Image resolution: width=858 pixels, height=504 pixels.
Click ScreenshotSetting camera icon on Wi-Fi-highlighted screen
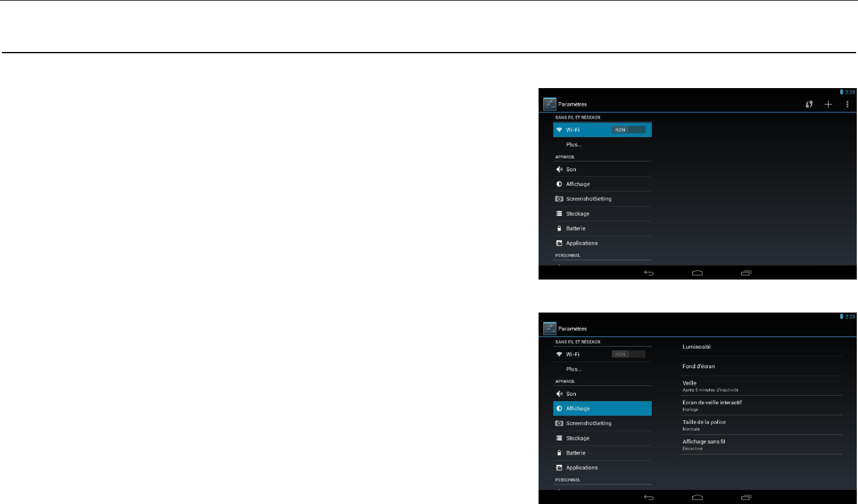[559, 199]
